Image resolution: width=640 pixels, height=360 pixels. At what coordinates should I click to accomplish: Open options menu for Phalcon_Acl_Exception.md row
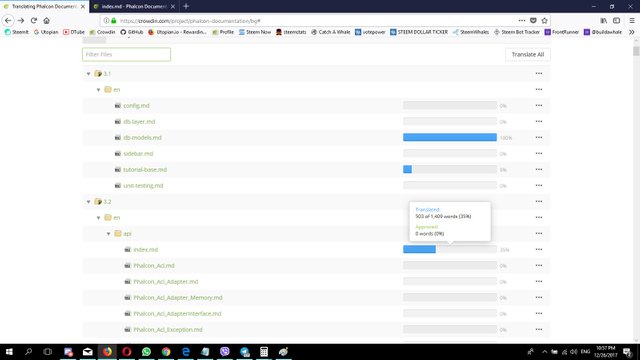539,329
